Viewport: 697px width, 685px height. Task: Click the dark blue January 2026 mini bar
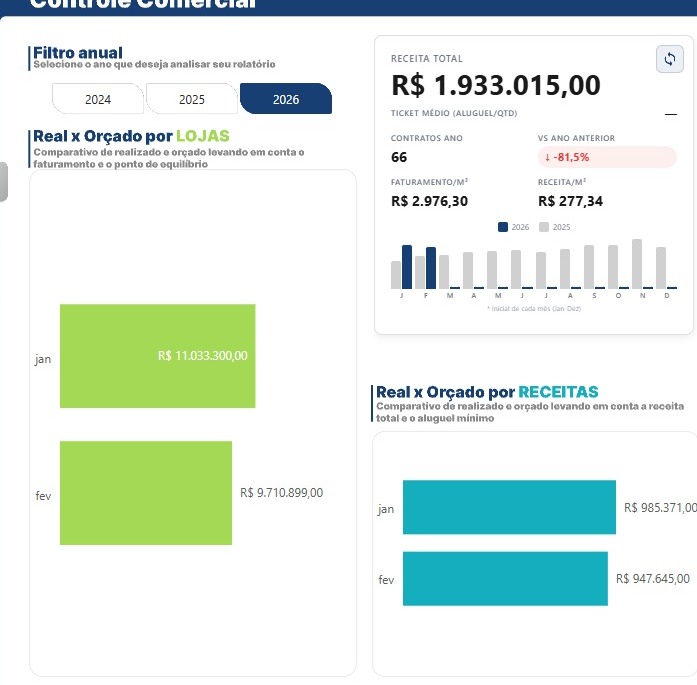click(407, 267)
